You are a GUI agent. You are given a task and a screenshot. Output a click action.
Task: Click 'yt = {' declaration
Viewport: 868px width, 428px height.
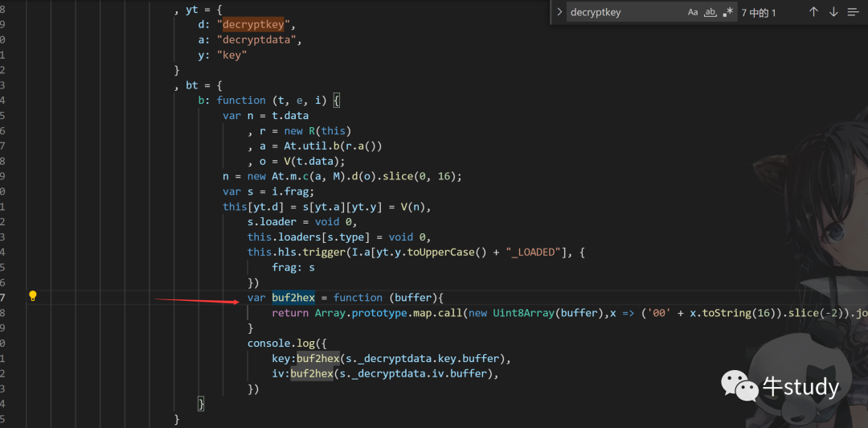click(203, 10)
